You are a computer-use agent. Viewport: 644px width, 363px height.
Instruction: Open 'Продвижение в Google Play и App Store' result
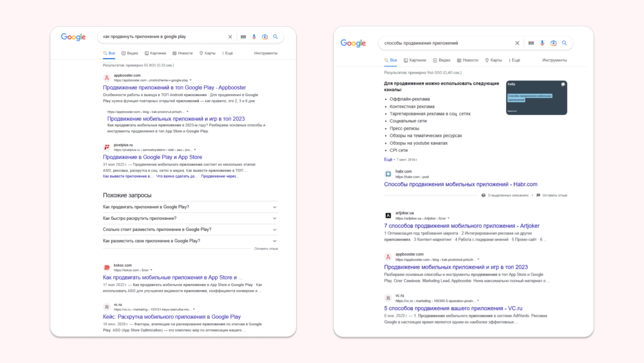tap(152, 157)
